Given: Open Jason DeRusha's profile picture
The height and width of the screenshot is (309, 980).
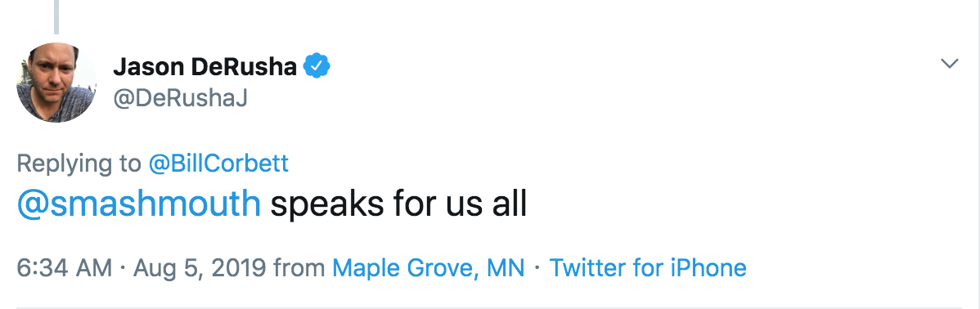Looking at the screenshot, I should (x=56, y=83).
